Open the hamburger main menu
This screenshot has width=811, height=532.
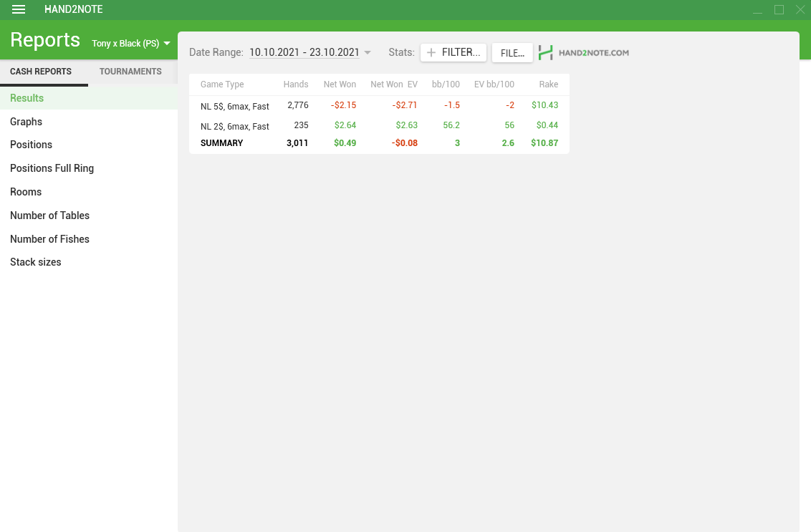point(19,9)
